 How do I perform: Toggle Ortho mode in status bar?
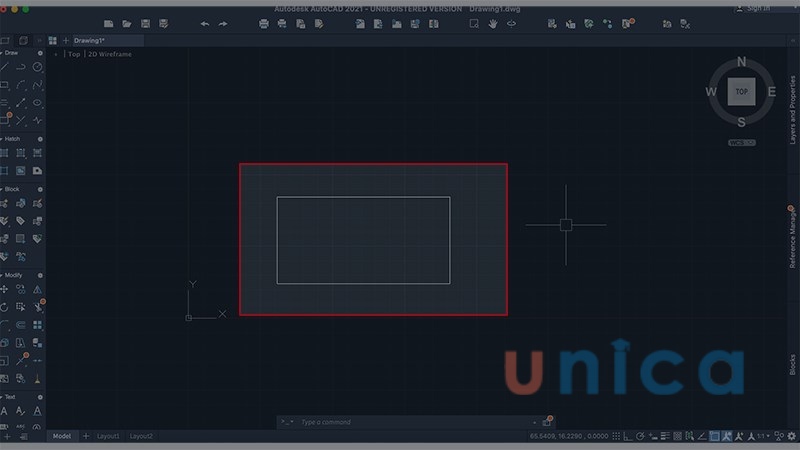(x=628, y=436)
